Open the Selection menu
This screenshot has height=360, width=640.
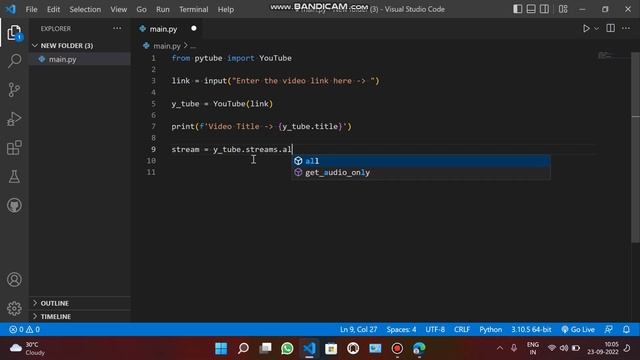[85, 9]
